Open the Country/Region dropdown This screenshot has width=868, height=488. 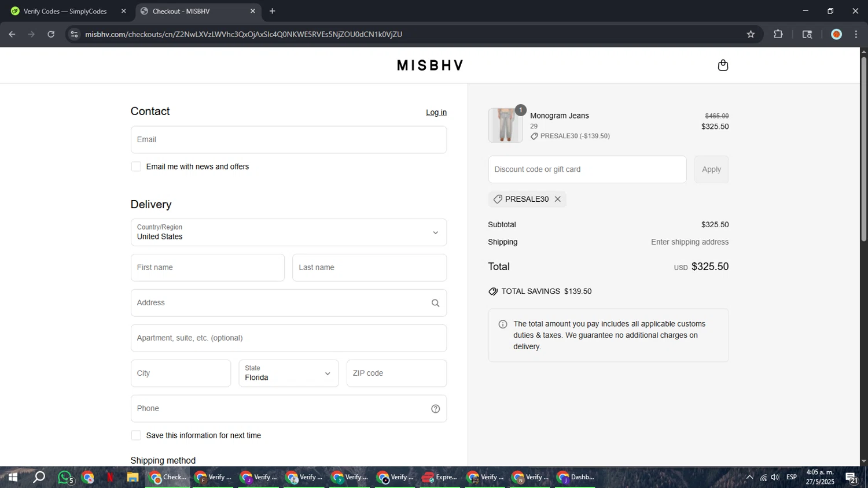click(288, 232)
